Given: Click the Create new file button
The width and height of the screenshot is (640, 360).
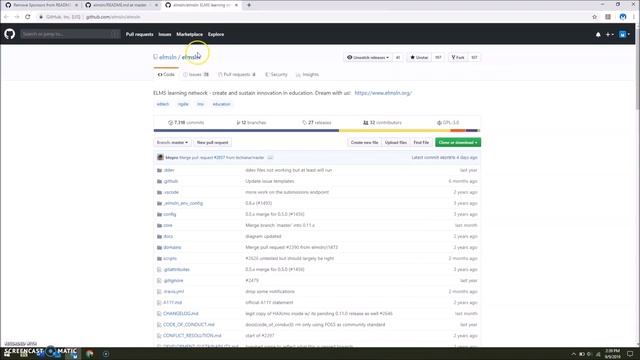Looking at the screenshot, I should (x=364, y=142).
